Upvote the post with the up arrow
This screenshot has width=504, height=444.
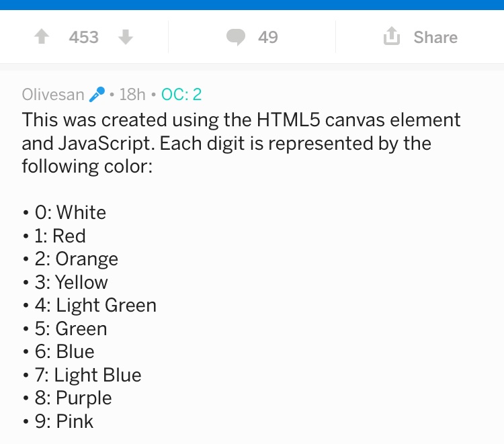click(42, 36)
